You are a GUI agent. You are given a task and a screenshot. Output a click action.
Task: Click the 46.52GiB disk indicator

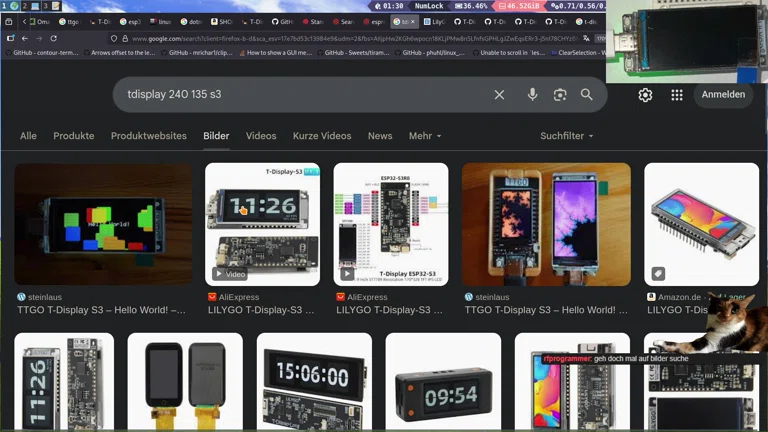click(519, 6)
